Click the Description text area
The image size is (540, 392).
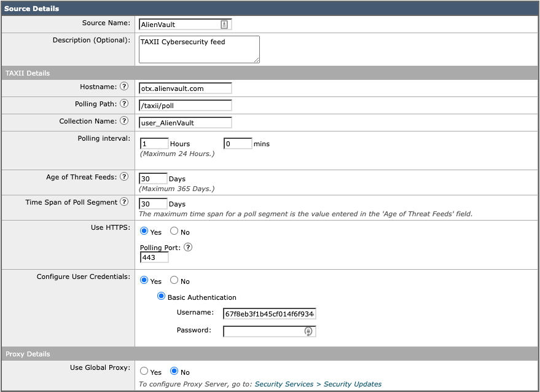[199, 49]
